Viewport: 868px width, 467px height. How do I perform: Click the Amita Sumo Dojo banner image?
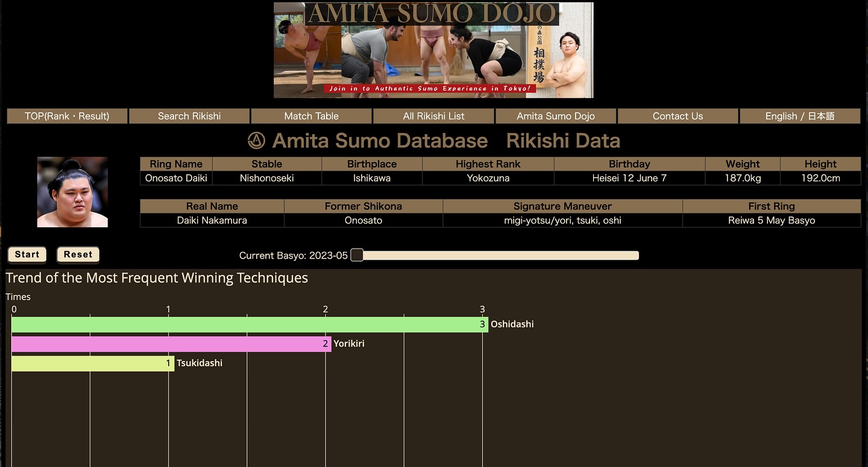(433, 50)
